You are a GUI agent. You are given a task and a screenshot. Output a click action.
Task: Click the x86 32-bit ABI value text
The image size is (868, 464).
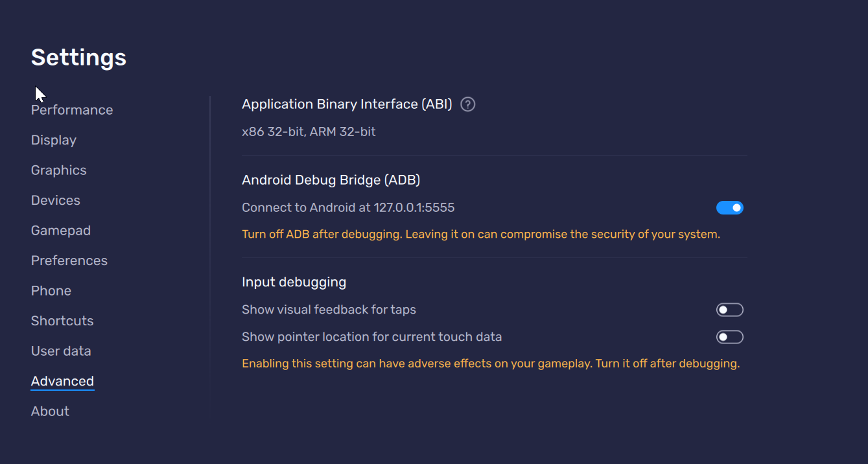[x=309, y=132]
